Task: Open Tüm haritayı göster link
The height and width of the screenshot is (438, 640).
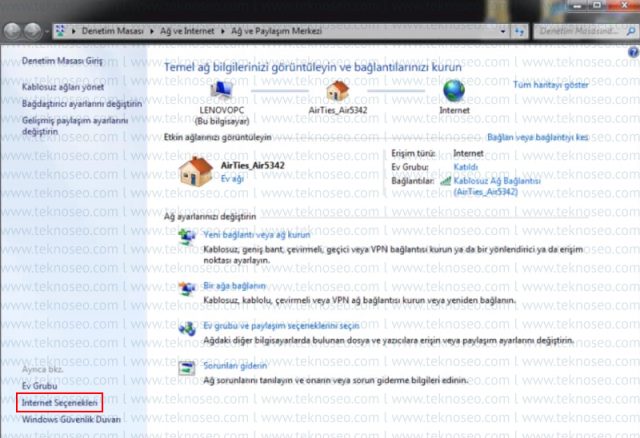Action: click(551, 85)
